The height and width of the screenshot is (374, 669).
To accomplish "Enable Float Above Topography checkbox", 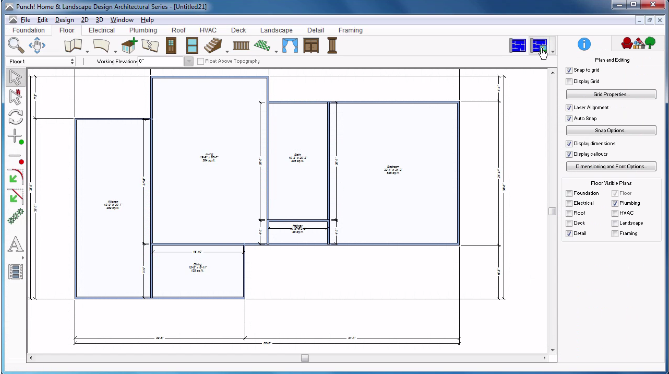I will 201,61.
